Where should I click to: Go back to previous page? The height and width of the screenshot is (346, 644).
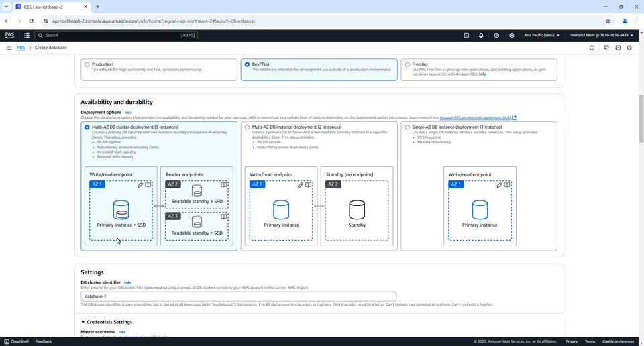click(7, 21)
